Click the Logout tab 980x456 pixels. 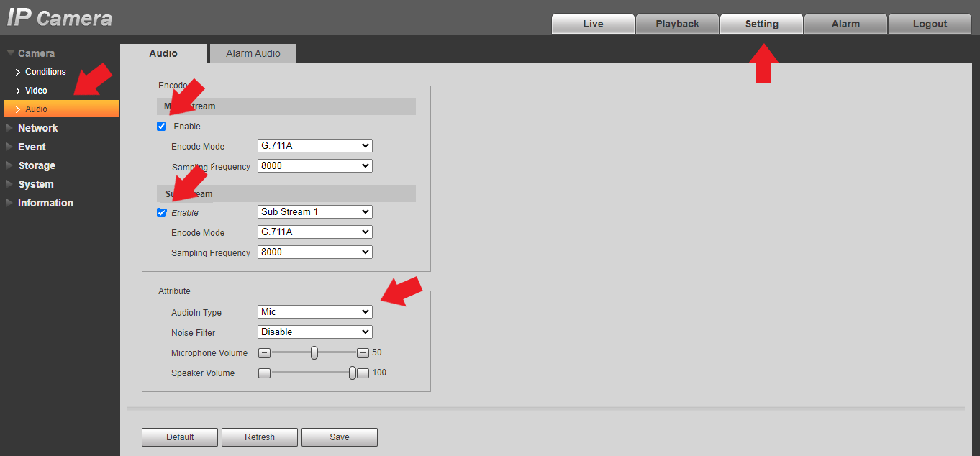tap(930, 24)
